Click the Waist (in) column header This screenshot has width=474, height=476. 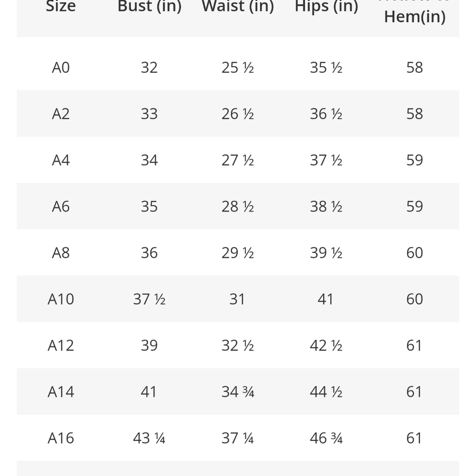pos(237,7)
